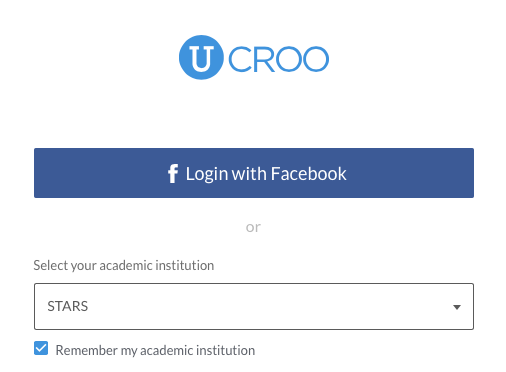Click the CROO wordmark in the logo
The width and height of the screenshot is (506, 372).
[x=279, y=59]
